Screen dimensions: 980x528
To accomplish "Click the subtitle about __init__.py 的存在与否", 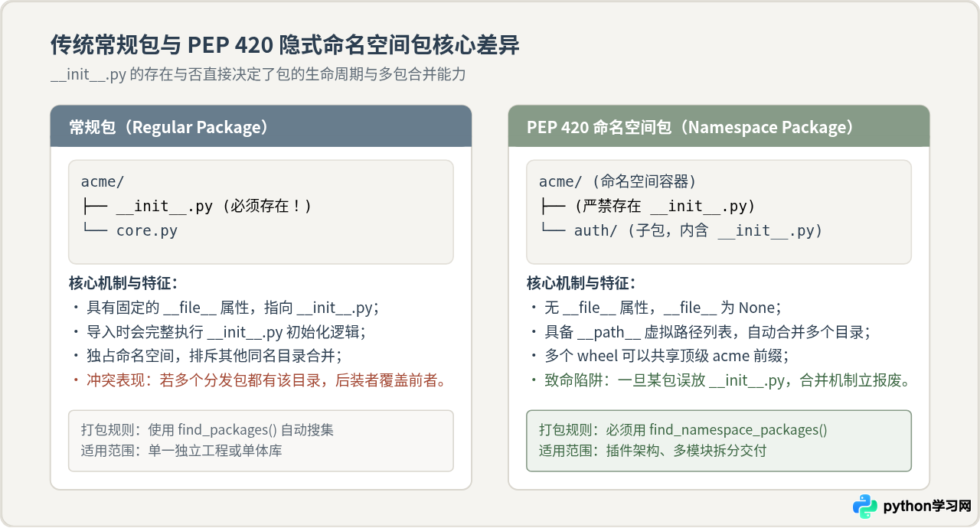I will tap(258, 75).
